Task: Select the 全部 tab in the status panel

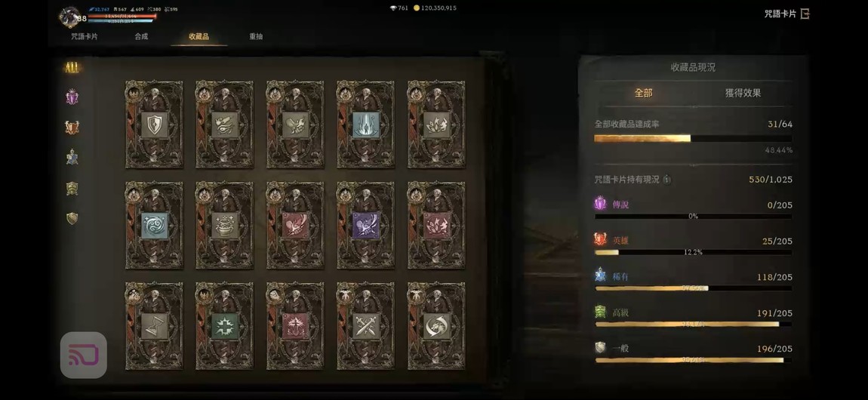Action: tap(643, 93)
